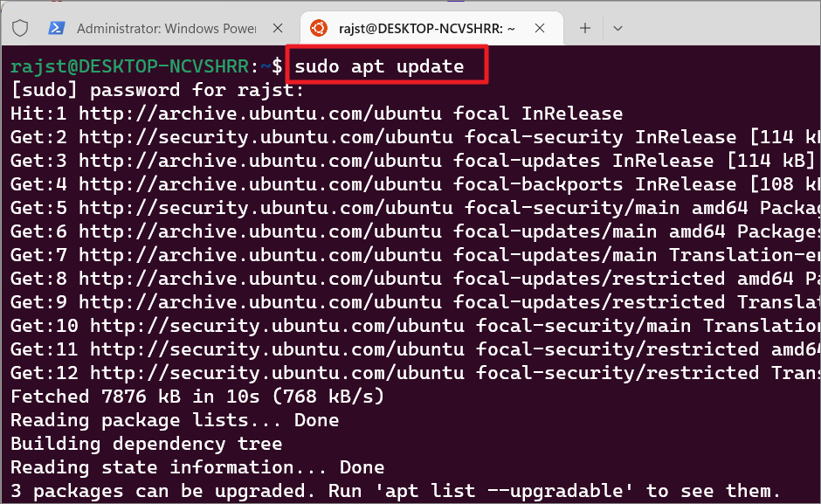Click the 'Get:8' focal-updates/restricted amd64 line
This screenshot has height=504, width=821.
click(x=415, y=279)
